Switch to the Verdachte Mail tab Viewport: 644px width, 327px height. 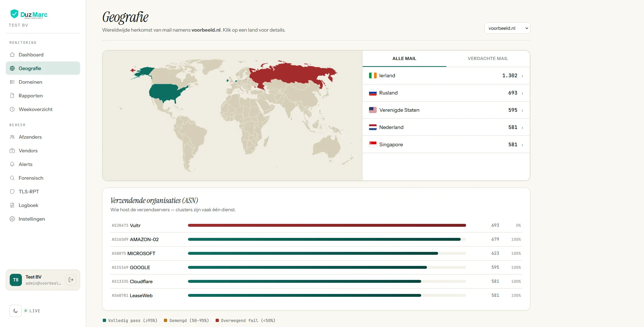click(x=488, y=59)
